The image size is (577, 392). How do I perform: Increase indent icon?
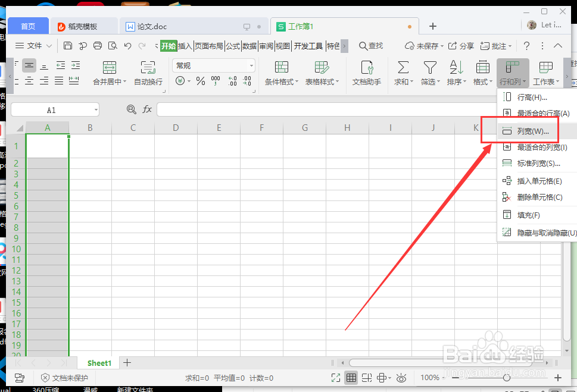point(76,65)
